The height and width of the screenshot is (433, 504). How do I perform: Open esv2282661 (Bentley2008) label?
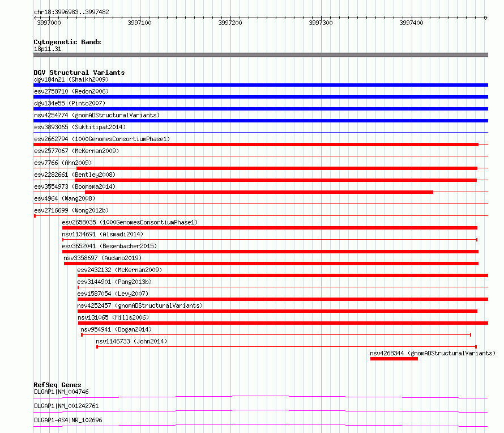(x=75, y=175)
